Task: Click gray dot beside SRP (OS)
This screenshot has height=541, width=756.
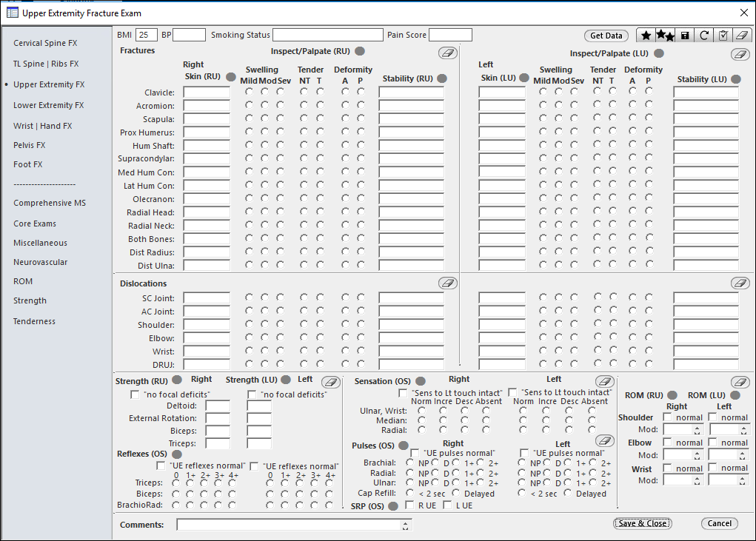Action: (393, 505)
